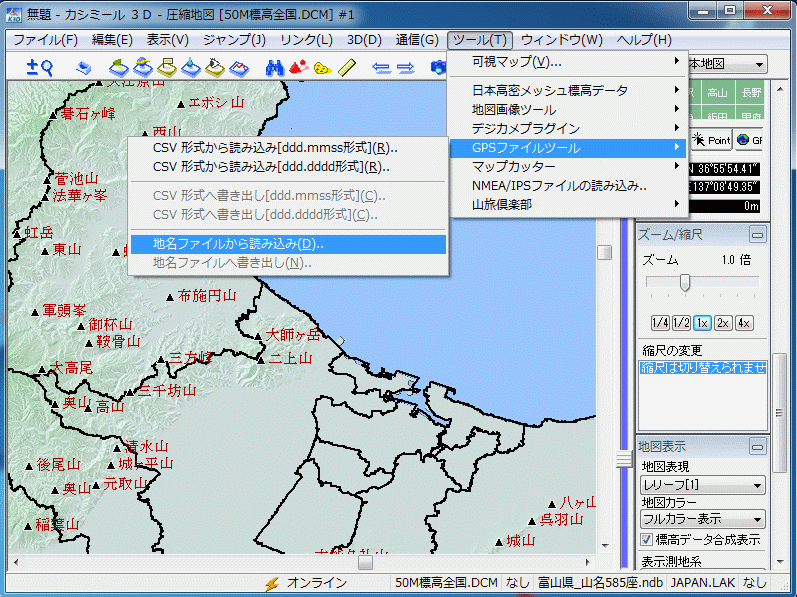The width and height of the screenshot is (797, 597).
Task: Click the map's vertical scrollbar thumb
Action: coord(605,253)
